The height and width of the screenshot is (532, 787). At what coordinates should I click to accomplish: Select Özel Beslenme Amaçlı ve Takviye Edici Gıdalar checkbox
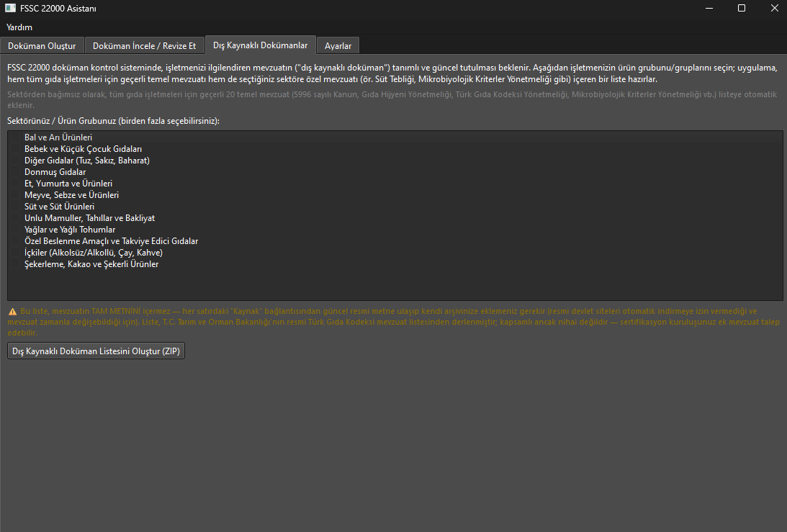click(16, 241)
